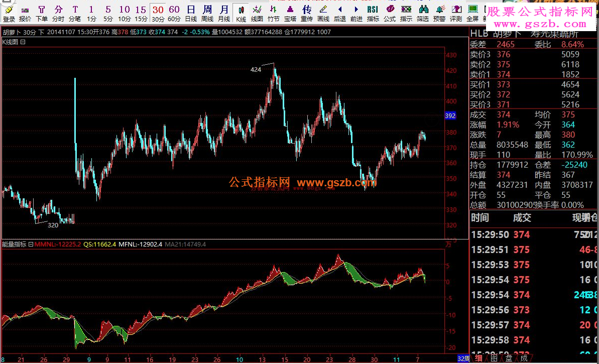Select the 图 chart tab
This screenshot has width=599, height=364.
pos(494,358)
